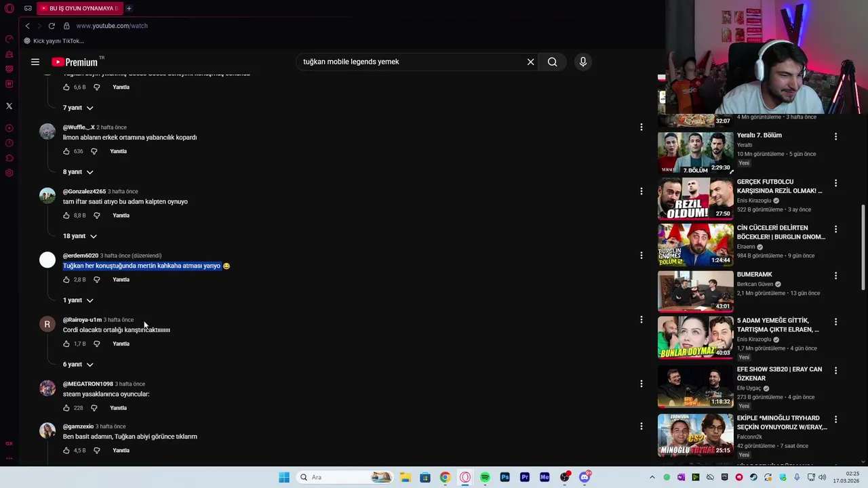Open X (Twitter) in Opera sidebar
The image size is (868, 488).
9,106
